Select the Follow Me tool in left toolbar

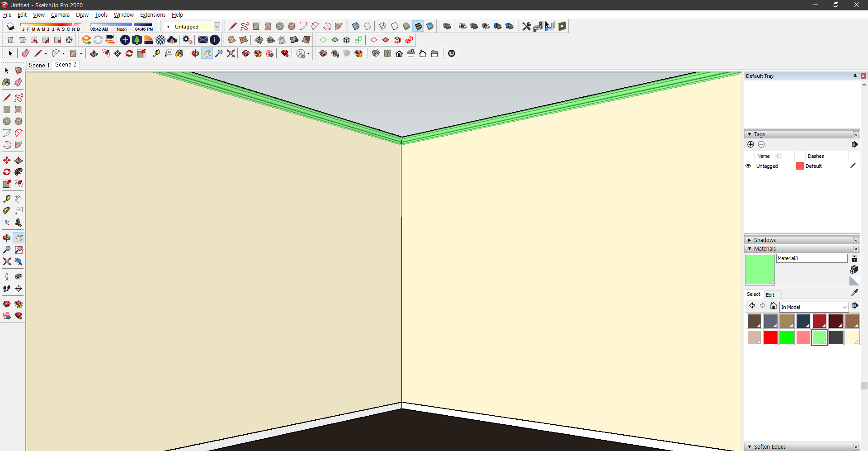pos(19,172)
